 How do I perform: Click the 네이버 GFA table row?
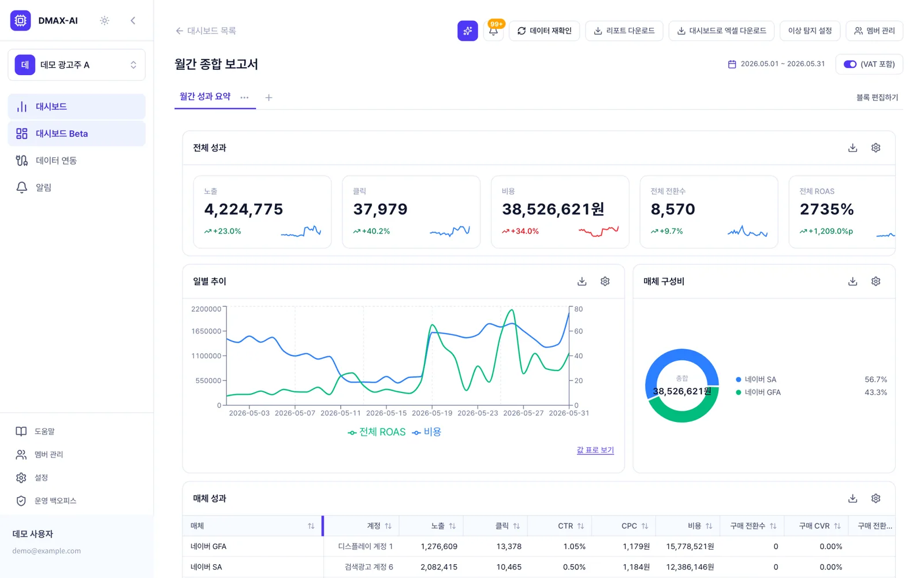(539, 546)
